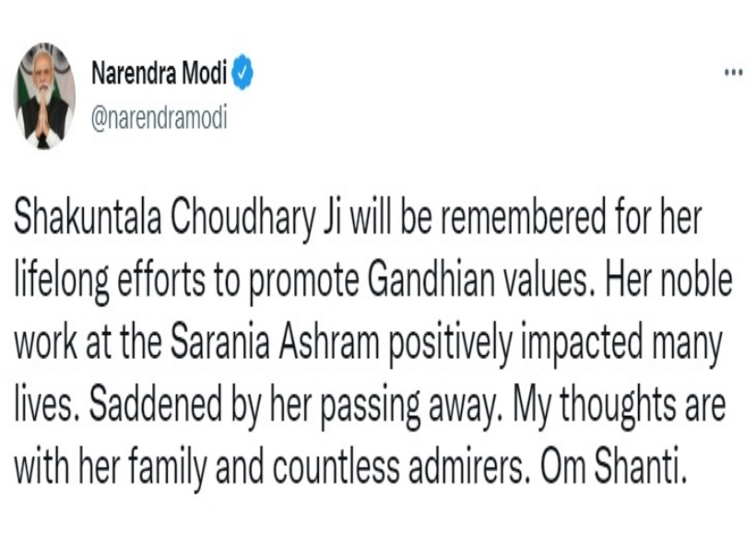Click the words "Her noble" at the line's end
This screenshot has height=535, width=756.
(669, 279)
